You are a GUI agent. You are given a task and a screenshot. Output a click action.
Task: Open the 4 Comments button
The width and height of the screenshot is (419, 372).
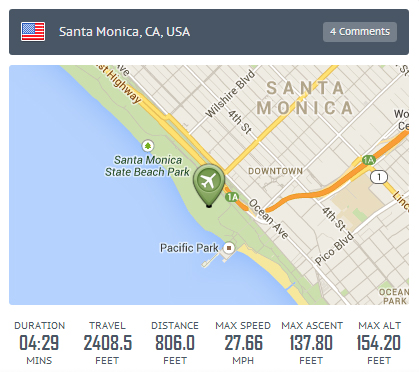point(360,32)
